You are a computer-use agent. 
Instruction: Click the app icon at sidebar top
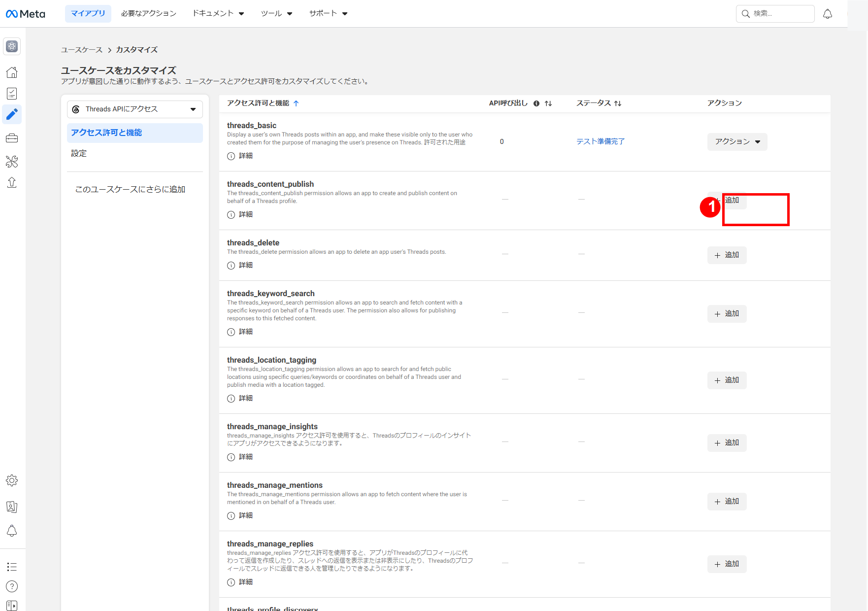click(x=12, y=46)
